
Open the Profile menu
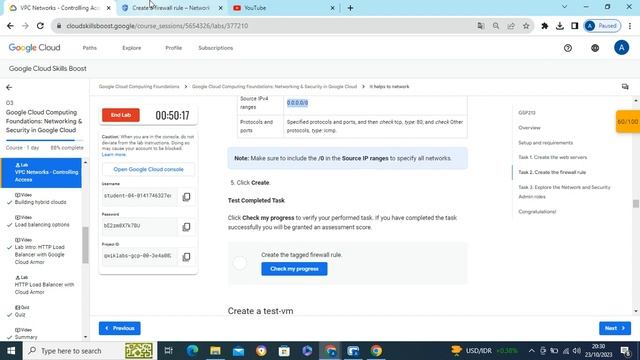173,48
